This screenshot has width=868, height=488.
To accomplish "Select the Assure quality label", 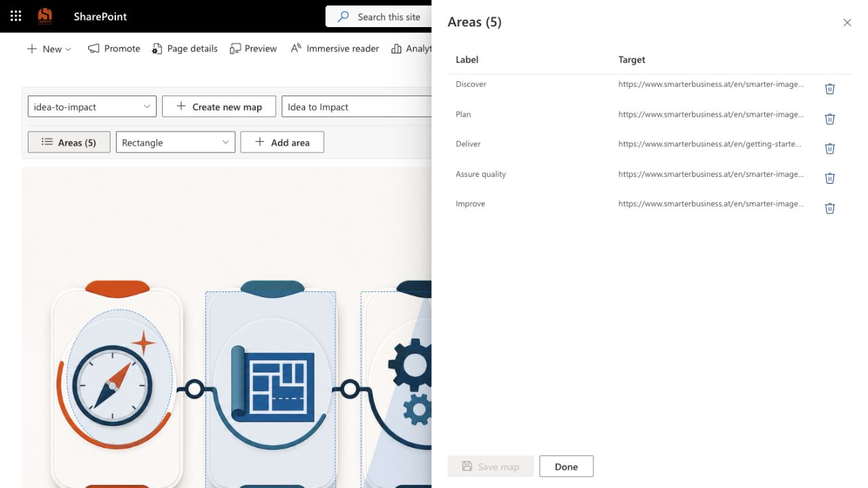I will [481, 174].
